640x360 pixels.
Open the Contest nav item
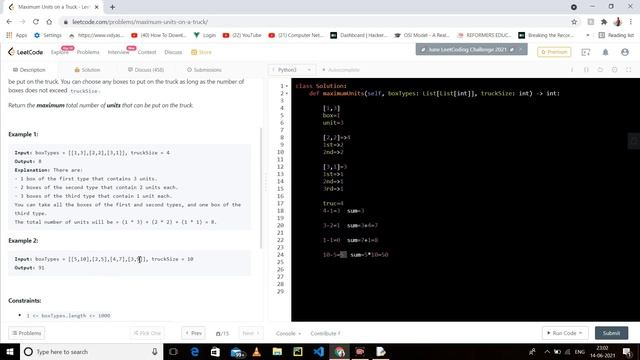[x=147, y=52]
